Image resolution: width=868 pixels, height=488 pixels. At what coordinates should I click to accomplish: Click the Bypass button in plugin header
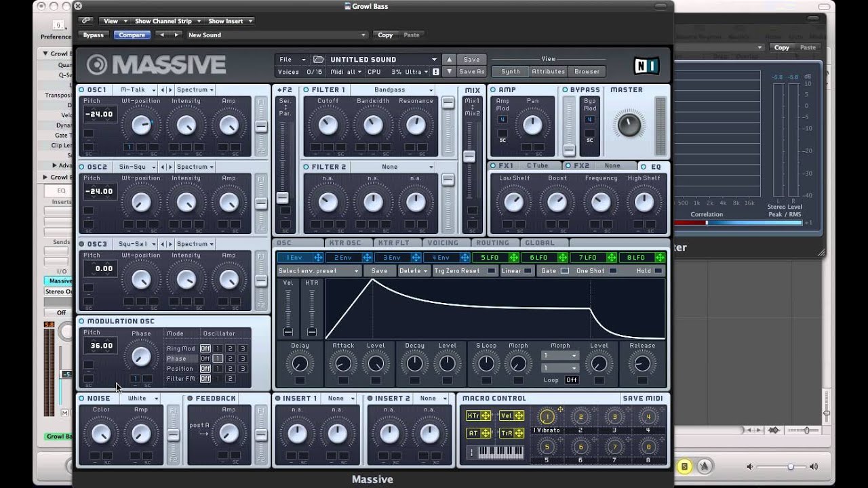(x=94, y=35)
